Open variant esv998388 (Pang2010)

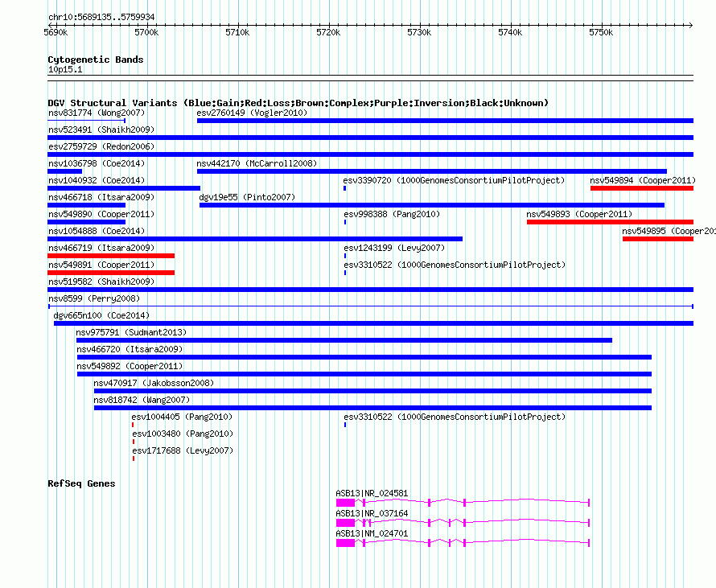tap(392, 214)
